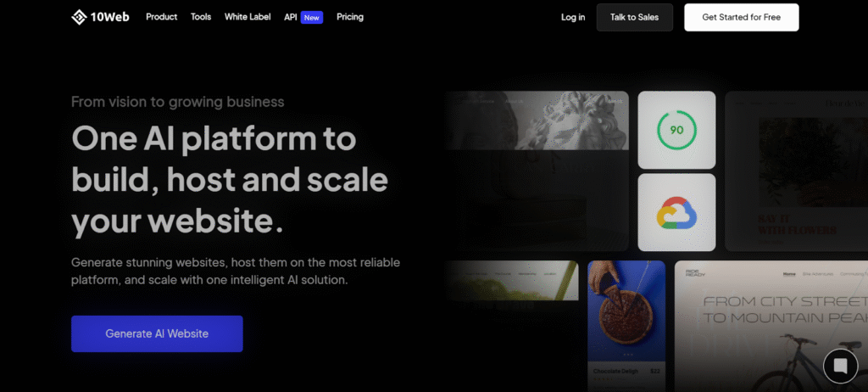Click the Log in link
This screenshot has width=868, height=392.
(x=573, y=17)
